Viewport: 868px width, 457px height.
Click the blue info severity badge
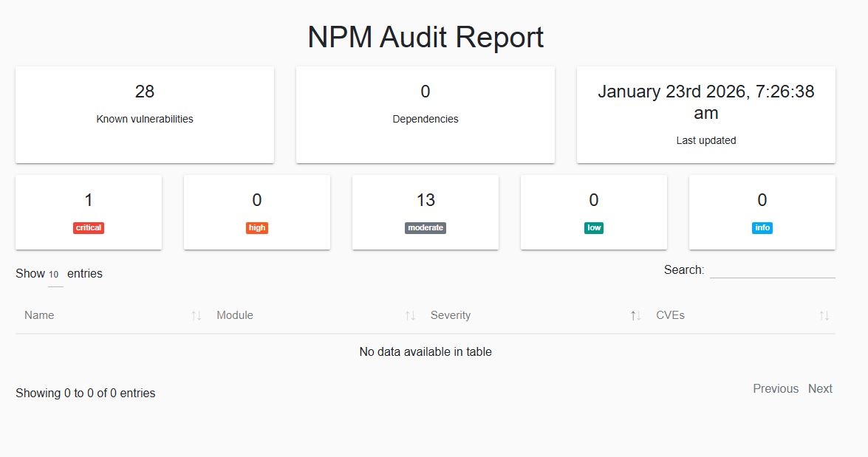coord(762,228)
